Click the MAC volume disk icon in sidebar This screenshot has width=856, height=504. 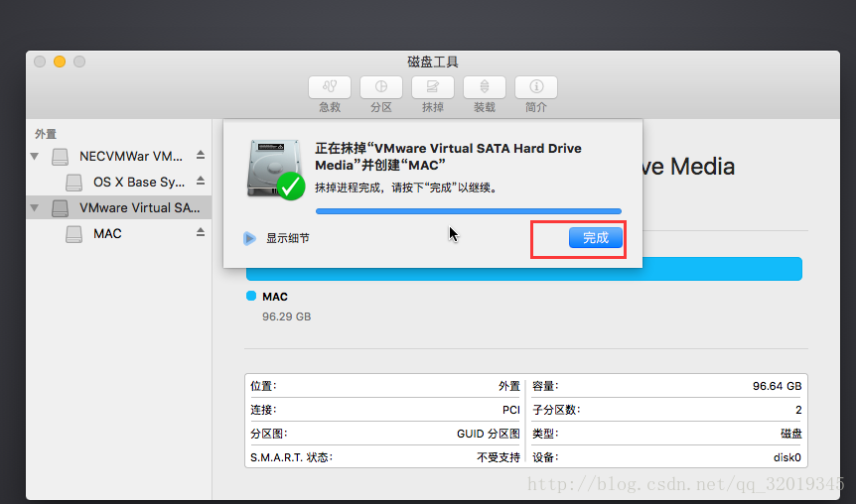73,234
